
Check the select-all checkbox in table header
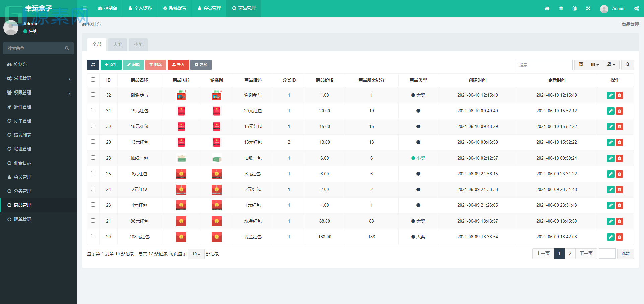(x=93, y=80)
